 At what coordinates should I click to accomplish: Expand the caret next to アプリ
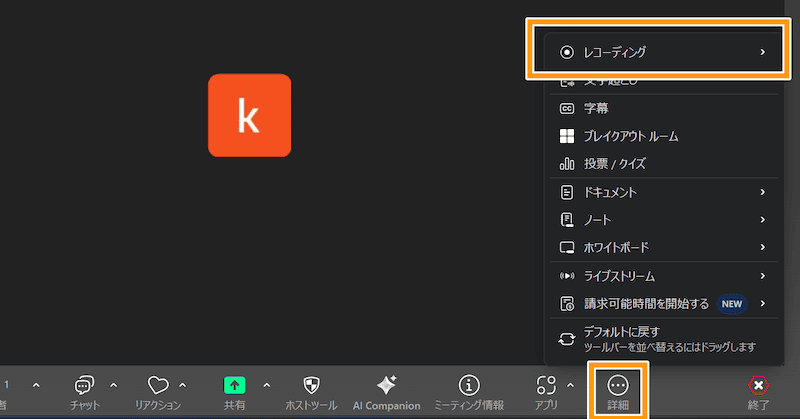(x=570, y=385)
